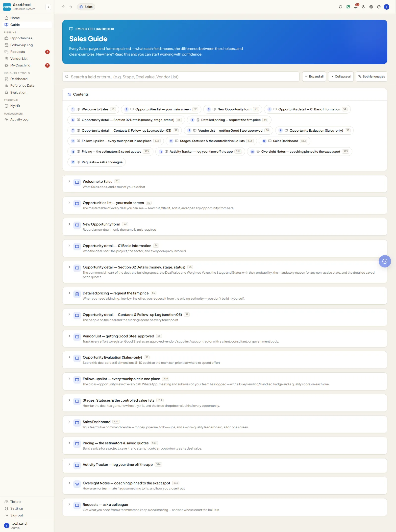Open My HR in the sidebar
The width and height of the screenshot is (396, 532).
[x=27, y=106]
